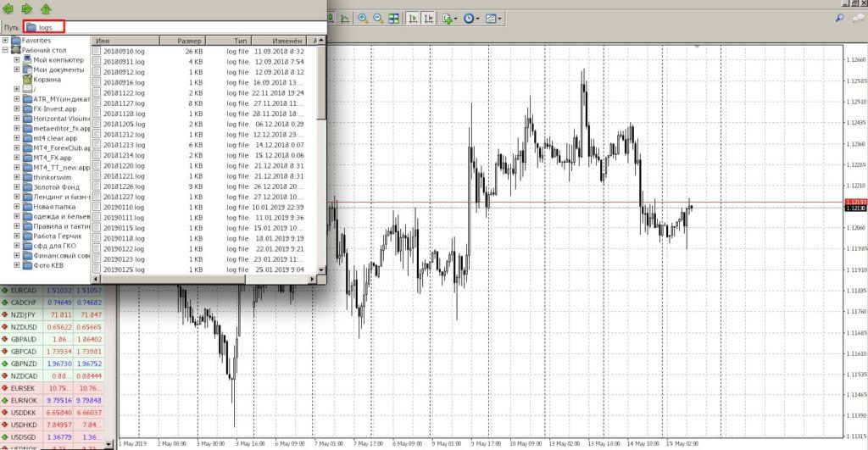Open the indicators list dropdown
The image size is (868, 450).
[x=449, y=18]
